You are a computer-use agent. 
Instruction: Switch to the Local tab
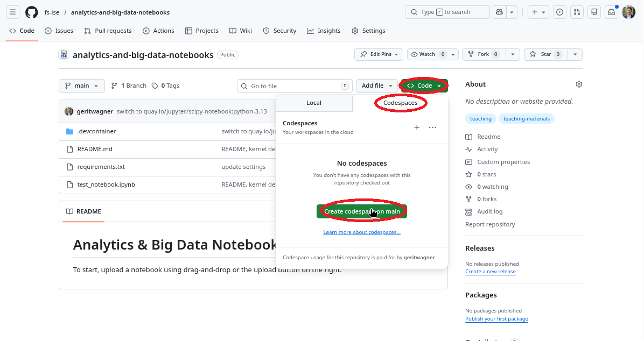click(314, 103)
